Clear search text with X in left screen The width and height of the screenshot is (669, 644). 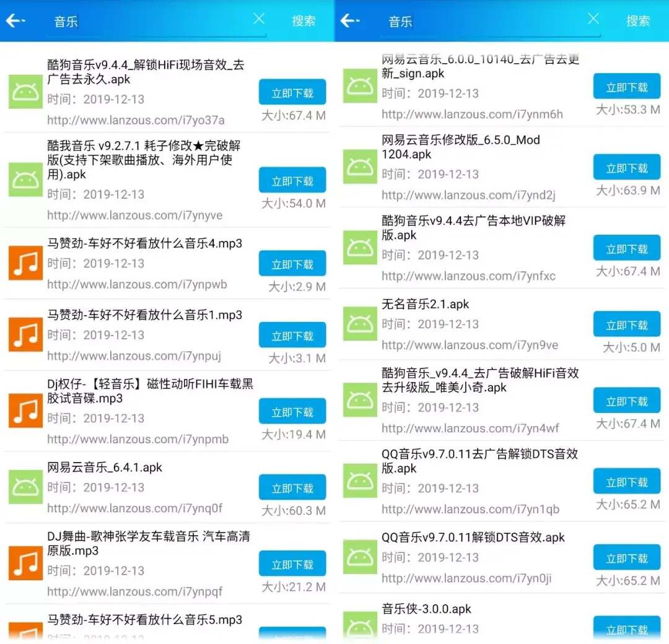[x=258, y=19]
